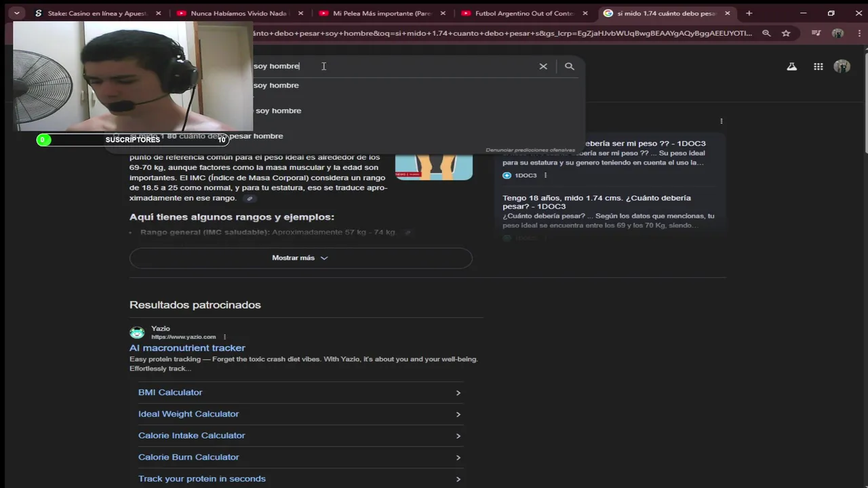Open the Calorie Intake Calculator sitelink
The image size is (868, 488).
point(192,436)
